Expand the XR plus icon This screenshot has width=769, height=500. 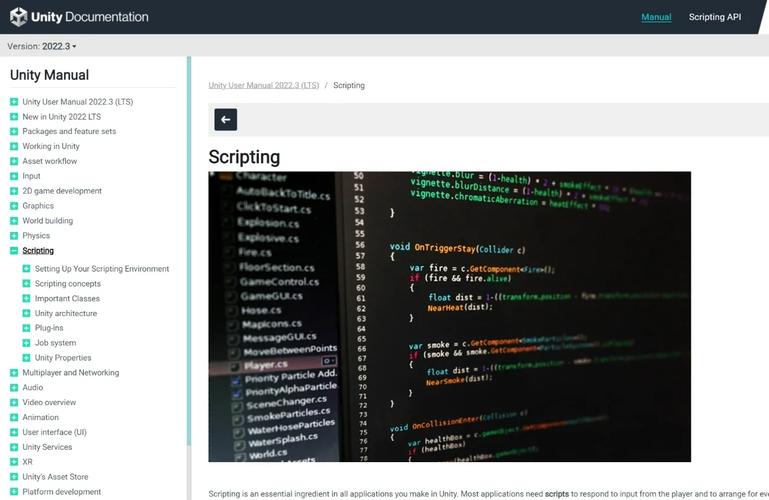pyautogui.click(x=14, y=462)
